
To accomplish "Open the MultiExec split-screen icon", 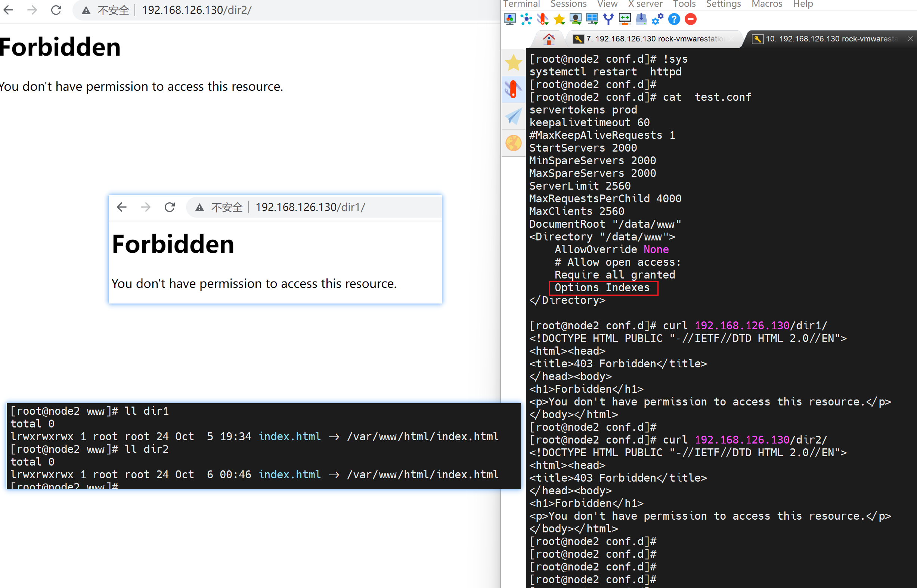I will click(592, 19).
